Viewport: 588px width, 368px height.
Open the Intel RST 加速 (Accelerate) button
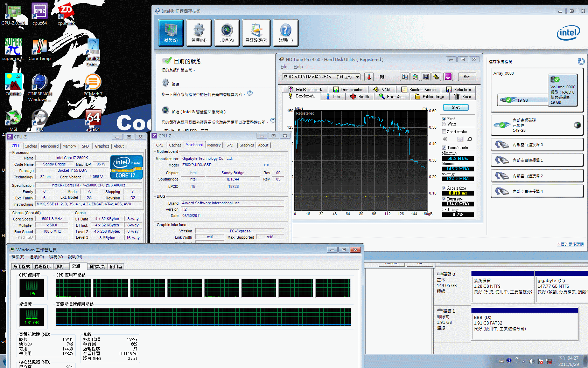coord(227,33)
